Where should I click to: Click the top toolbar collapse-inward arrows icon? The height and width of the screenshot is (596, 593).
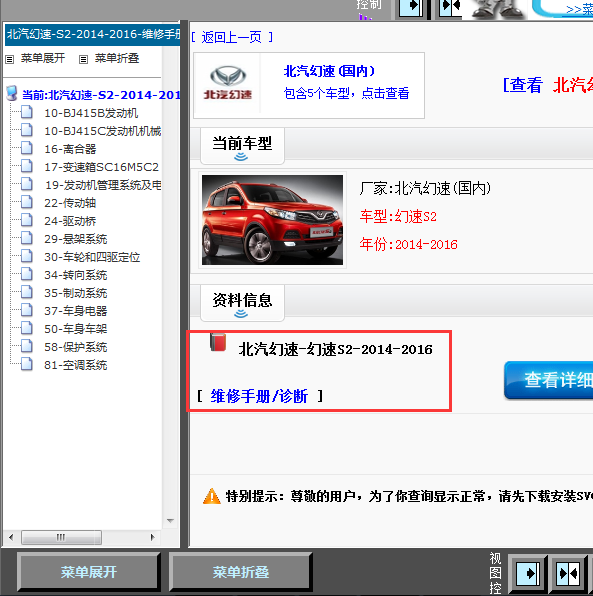pyautogui.click(x=451, y=8)
